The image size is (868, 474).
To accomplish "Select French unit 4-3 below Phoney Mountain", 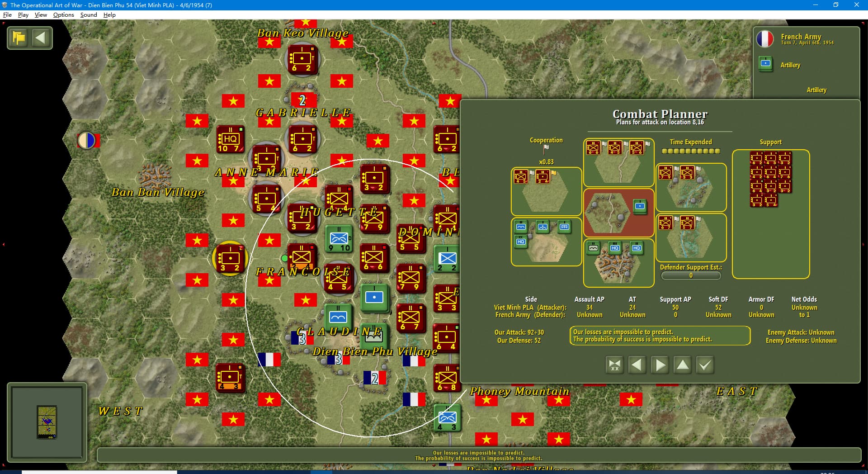I will pos(447,417).
